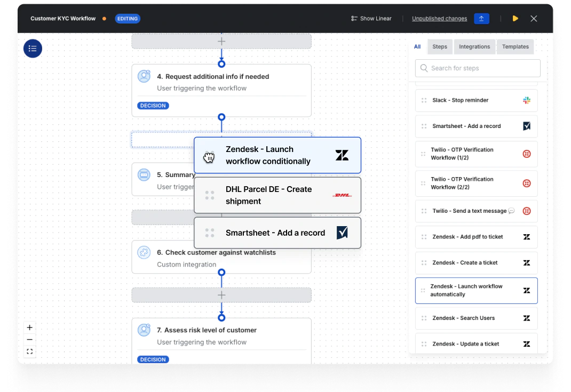Image resolution: width=571 pixels, height=392 pixels.
Task: Open the Unpublished changes link
Action: tap(439, 19)
